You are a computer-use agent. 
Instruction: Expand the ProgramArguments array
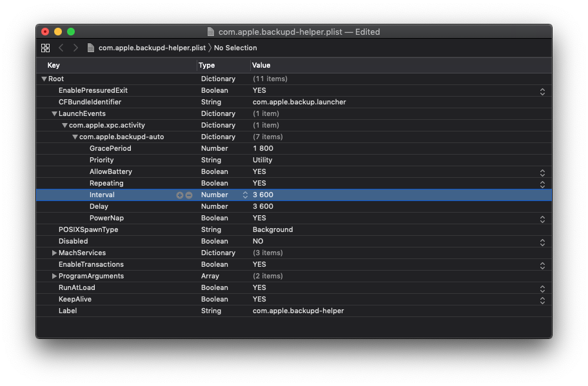tap(54, 276)
